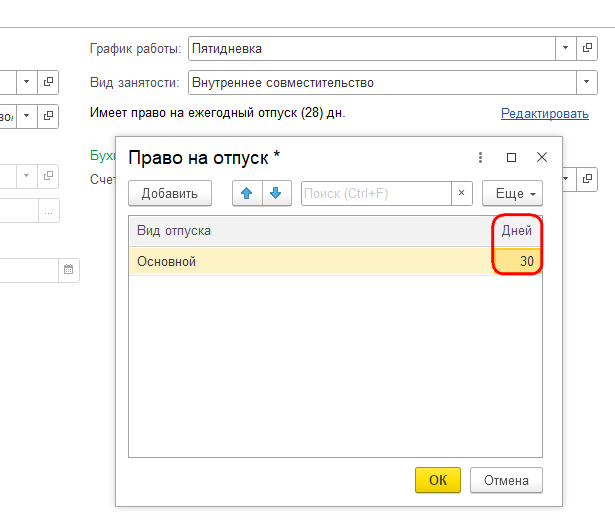This screenshot has height=529, width=615.
Task: Click the Вид занятости field
Action: pos(382,82)
